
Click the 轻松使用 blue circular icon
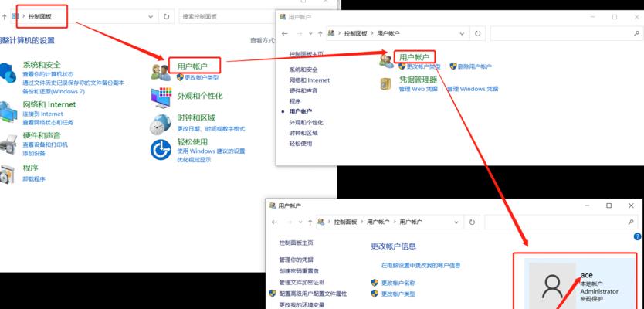coord(161,150)
